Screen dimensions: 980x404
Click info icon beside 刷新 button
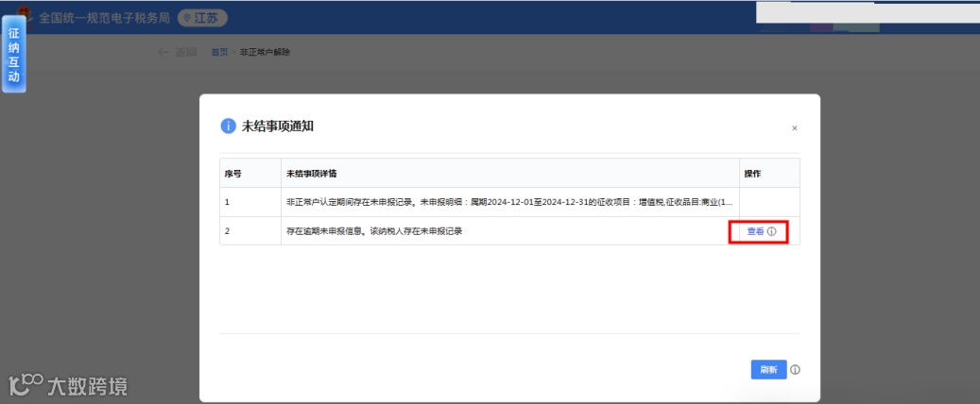point(795,370)
